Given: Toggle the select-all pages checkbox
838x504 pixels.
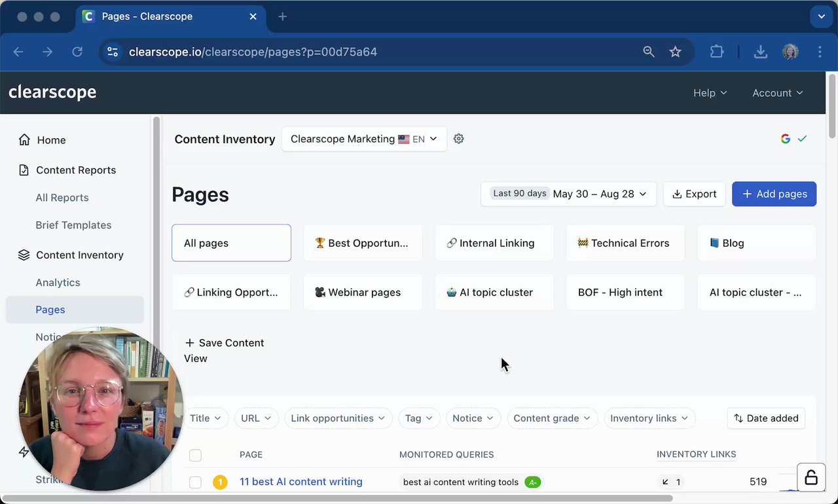Looking at the screenshot, I should 195,455.
